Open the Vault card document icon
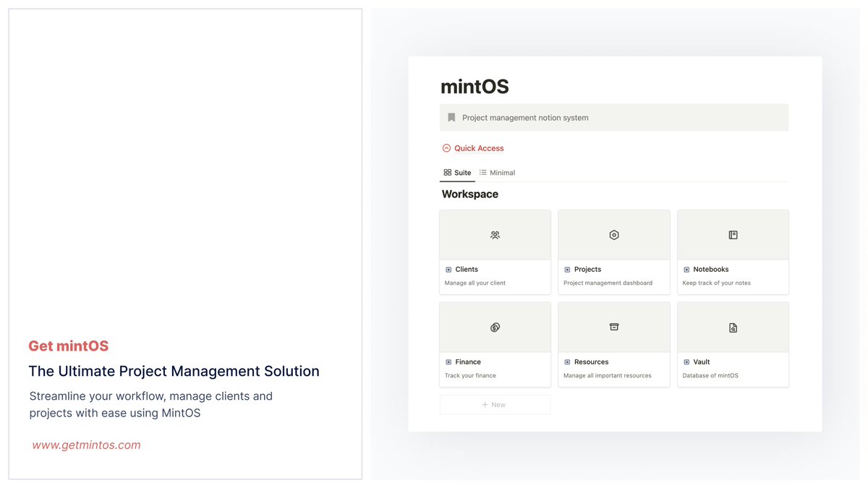 click(x=733, y=328)
